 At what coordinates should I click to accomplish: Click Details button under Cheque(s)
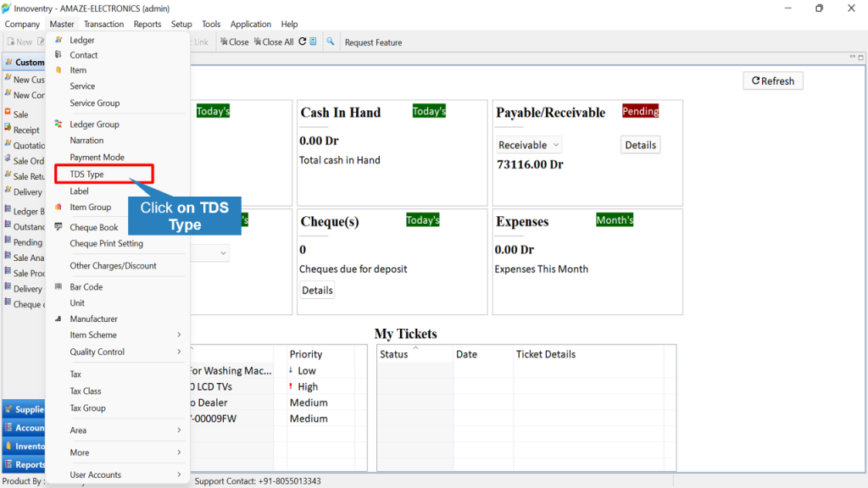click(317, 291)
